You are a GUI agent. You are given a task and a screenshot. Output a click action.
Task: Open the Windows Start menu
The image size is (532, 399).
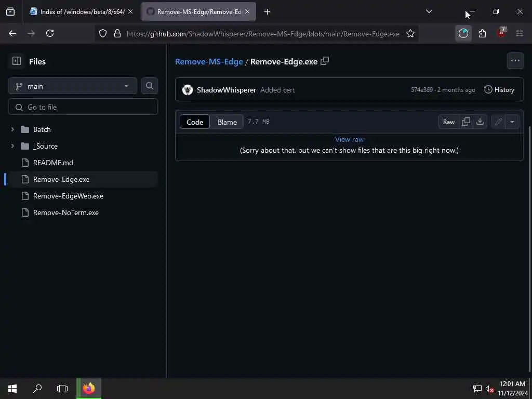12,389
